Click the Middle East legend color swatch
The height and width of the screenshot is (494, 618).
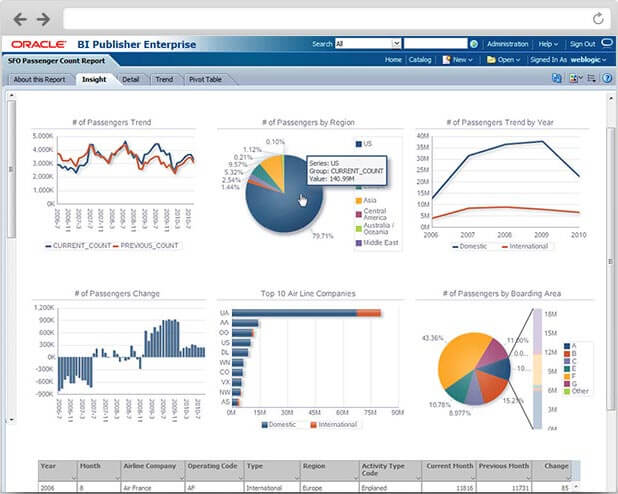pyautogui.click(x=359, y=243)
